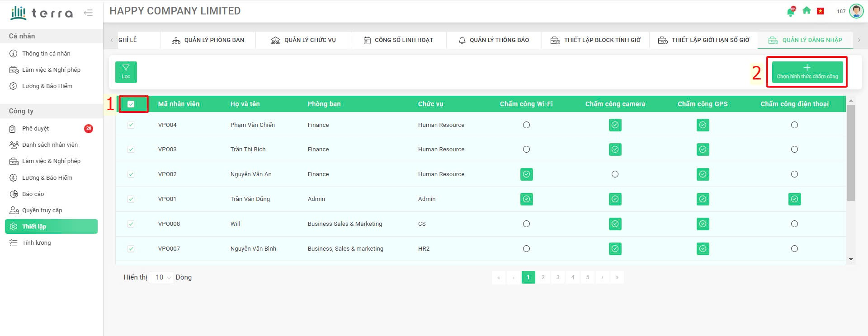Switch to Công số linh hoạt tab
Image resolution: width=868 pixels, height=336 pixels.
(x=399, y=40)
